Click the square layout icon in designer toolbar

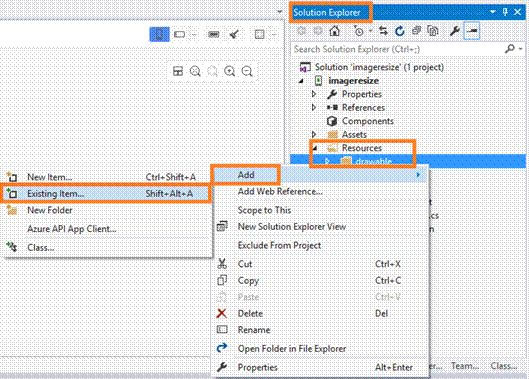pos(259,34)
